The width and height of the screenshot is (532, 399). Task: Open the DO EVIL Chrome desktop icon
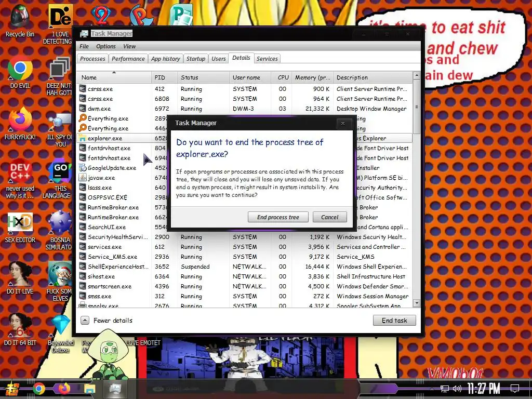pyautogui.click(x=20, y=73)
